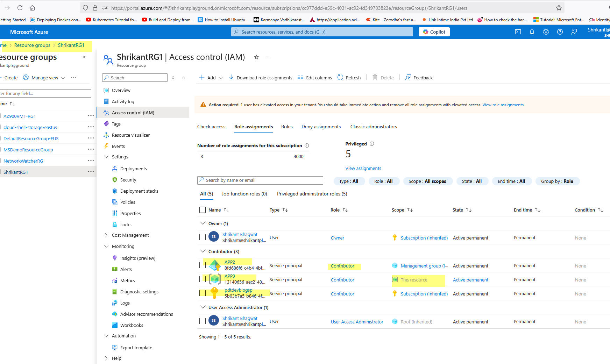This screenshot has height=364, width=610.
Task: Open Metrics page
Action: (128, 280)
